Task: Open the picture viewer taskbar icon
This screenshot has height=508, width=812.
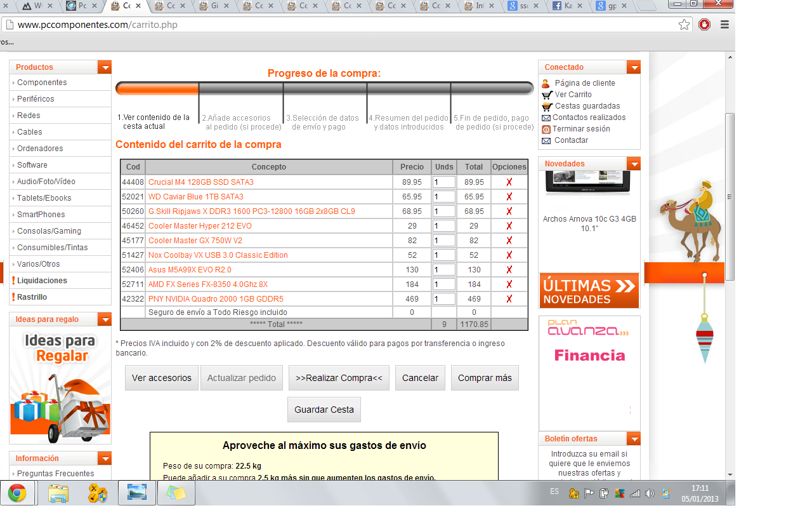Action: [x=137, y=493]
